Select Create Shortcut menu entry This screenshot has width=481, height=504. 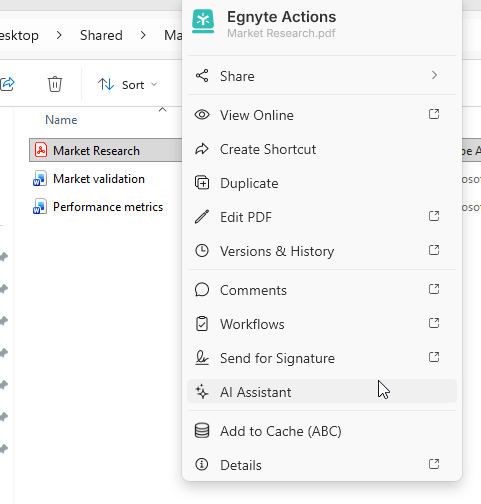[x=322, y=149]
